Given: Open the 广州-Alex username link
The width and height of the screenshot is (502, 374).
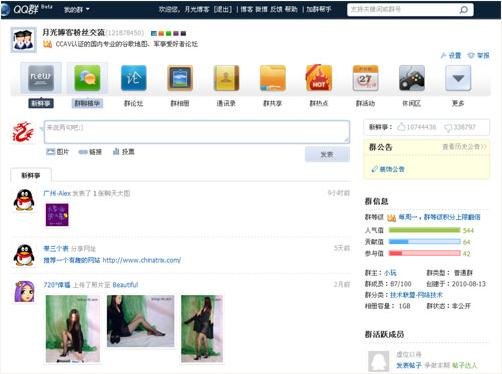Looking at the screenshot, I should click(x=57, y=193).
